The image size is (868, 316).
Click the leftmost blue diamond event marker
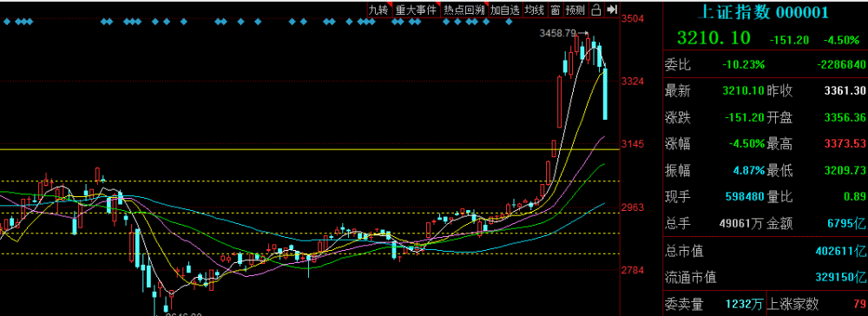(x=7, y=22)
